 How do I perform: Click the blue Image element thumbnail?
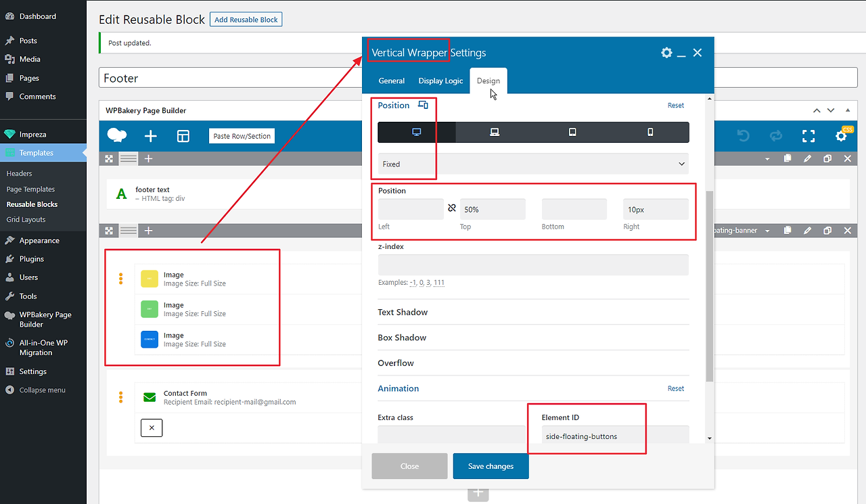[150, 340]
